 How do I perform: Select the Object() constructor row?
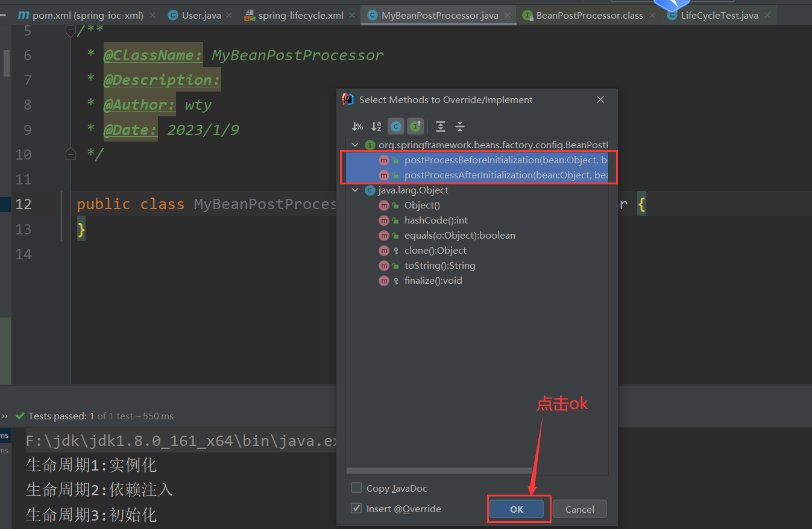click(x=477, y=205)
